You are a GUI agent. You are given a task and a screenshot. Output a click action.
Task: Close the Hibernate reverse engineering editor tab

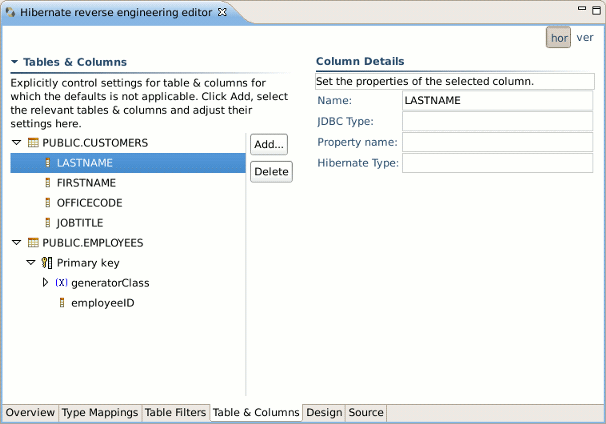[x=222, y=12]
